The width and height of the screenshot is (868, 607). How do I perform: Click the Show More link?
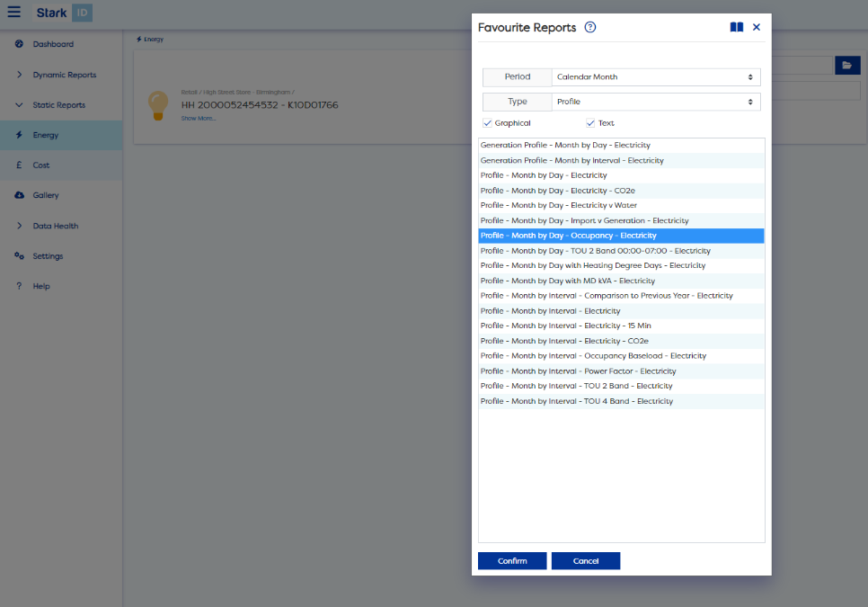(199, 118)
